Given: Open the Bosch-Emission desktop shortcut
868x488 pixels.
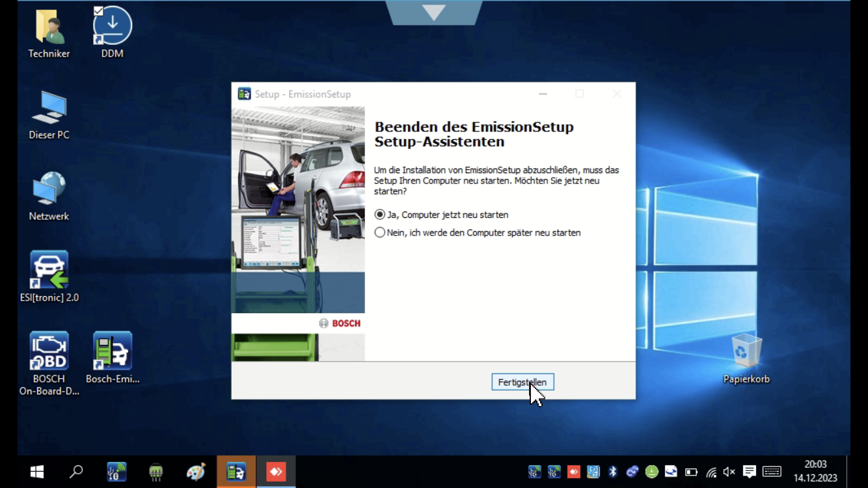Looking at the screenshot, I should [x=113, y=351].
